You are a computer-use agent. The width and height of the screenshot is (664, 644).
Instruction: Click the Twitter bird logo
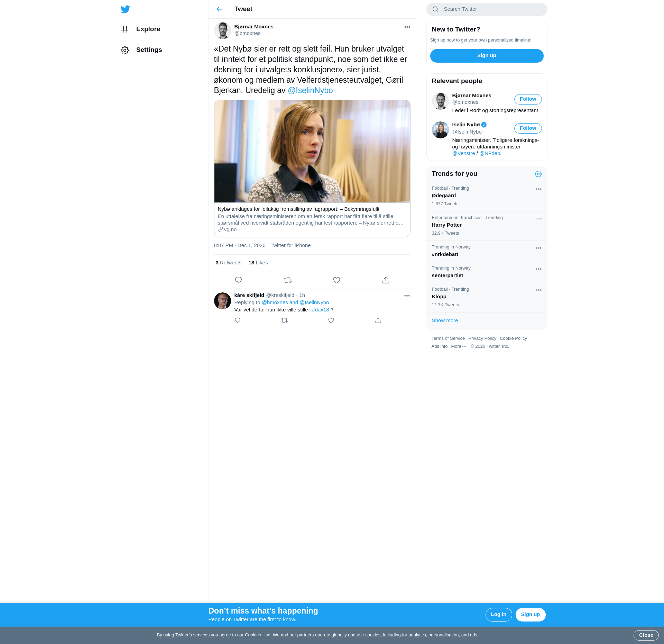click(x=126, y=9)
